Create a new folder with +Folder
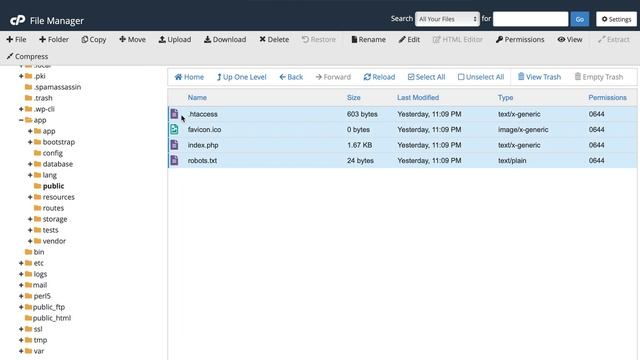 (x=54, y=40)
